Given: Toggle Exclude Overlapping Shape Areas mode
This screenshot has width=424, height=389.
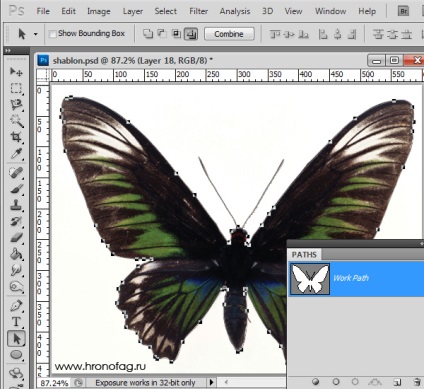Looking at the screenshot, I should (191, 34).
